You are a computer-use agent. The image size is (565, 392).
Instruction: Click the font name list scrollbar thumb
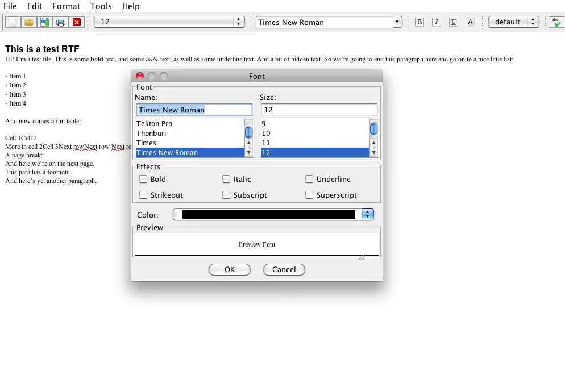pyautogui.click(x=248, y=132)
